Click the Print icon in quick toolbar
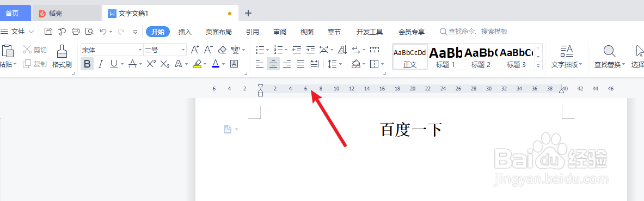Viewport: 644px width, 201px height. click(76, 32)
